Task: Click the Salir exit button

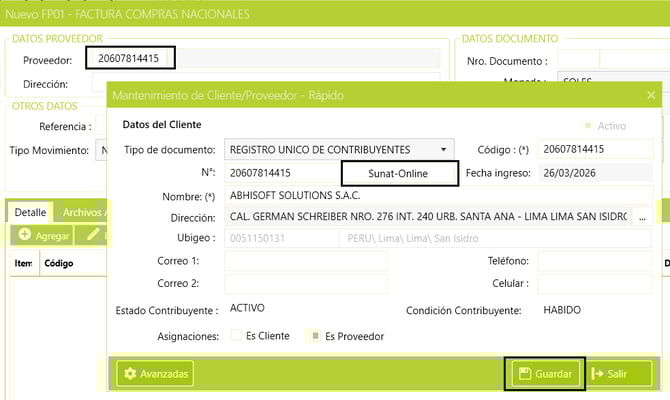Action: [620, 374]
